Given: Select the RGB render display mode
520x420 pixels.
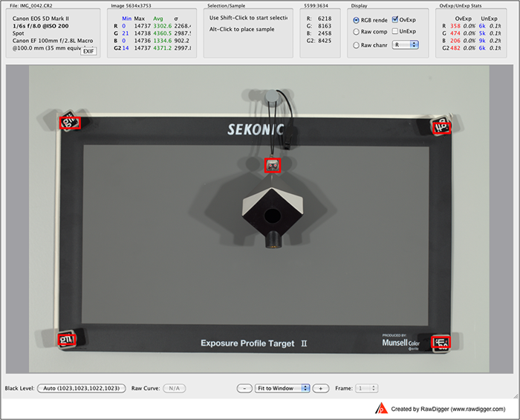Looking at the screenshot, I should (x=356, y=20).
